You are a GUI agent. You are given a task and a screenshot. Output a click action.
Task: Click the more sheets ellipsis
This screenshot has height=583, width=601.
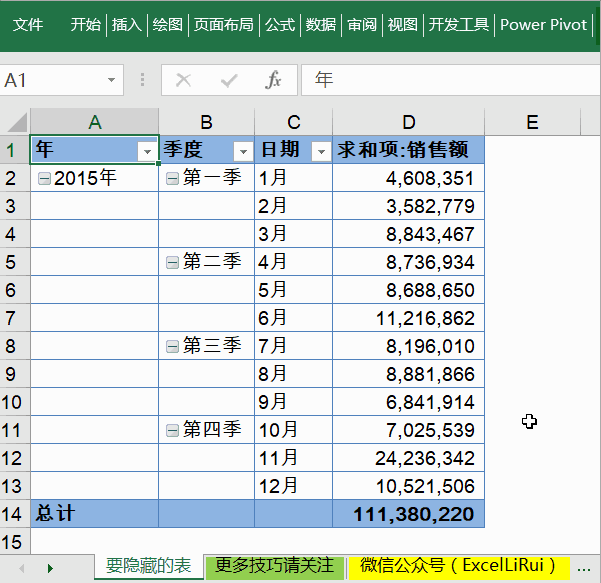coord(583,569)
